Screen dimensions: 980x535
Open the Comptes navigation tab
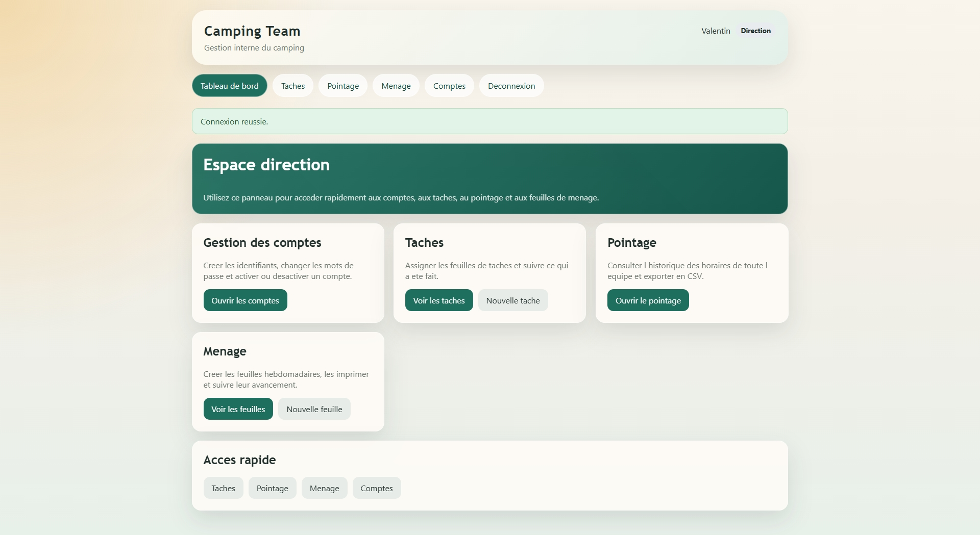click(449, 86)
